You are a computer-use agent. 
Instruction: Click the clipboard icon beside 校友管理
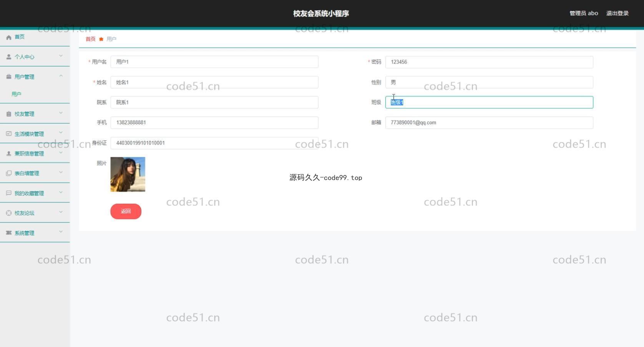click(x=9, y=114)
